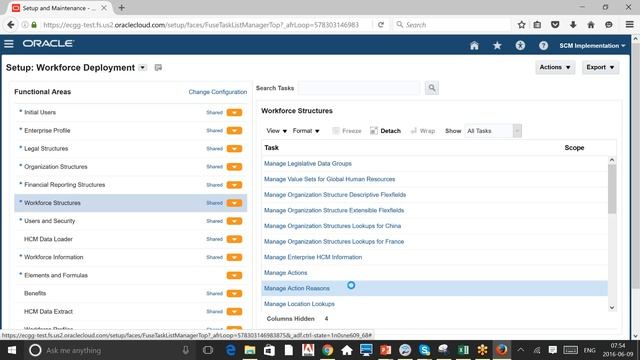
Task: Select Users and Security functional area
Action: pyautogui.click(x=49, y=221)
